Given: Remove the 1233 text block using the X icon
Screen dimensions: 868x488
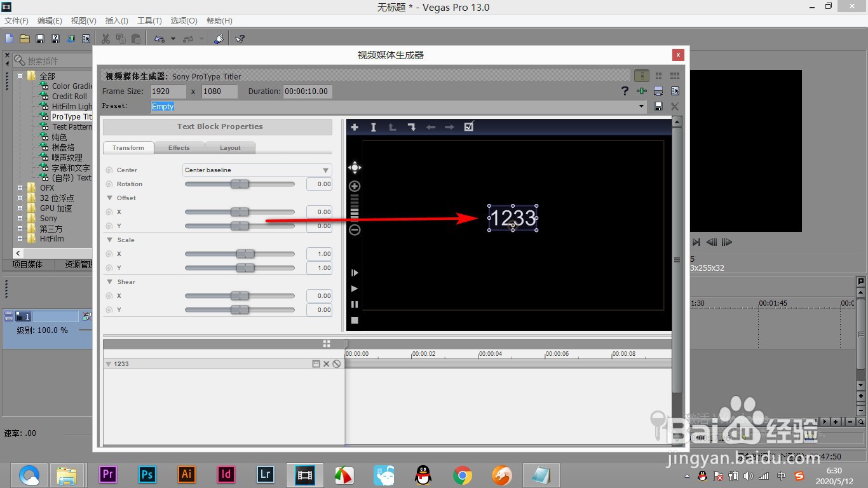Looking at the screenshot, I should 326,363.
